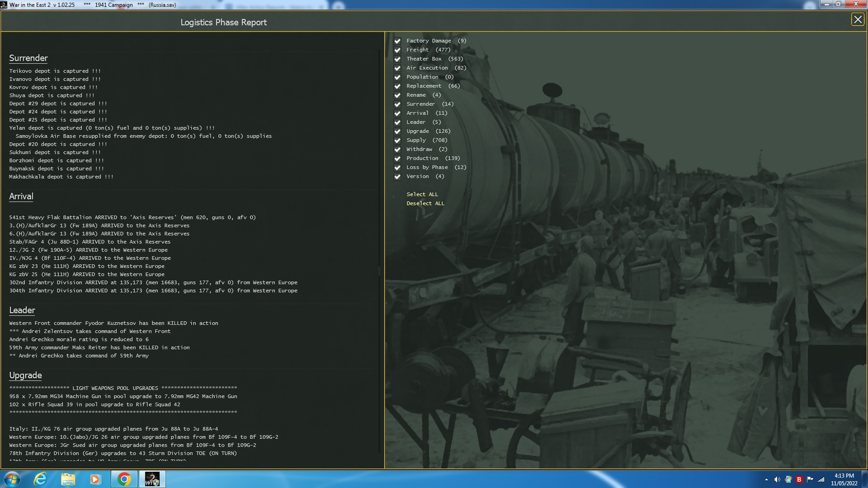Screen dimensions: 868x488
Task: Open File Explorer folder icon in taskbar
Action: tap(68, 479)
